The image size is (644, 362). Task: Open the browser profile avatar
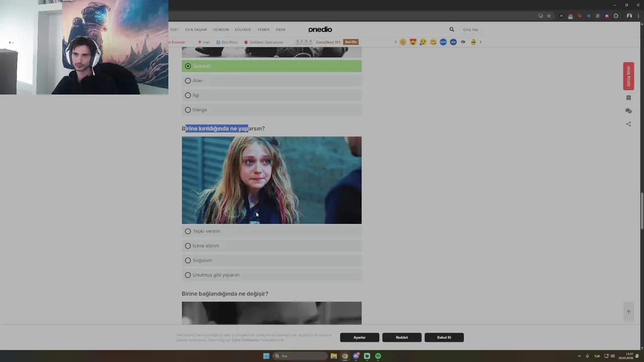click(x=629, y=16)
